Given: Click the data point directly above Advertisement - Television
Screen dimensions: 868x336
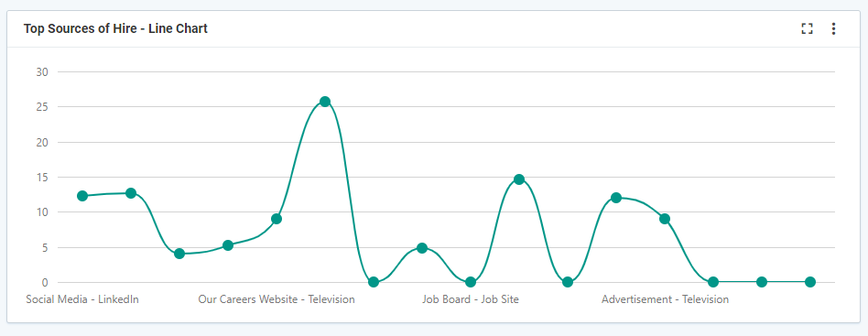Looking at the screenshot, I should [x=665, y=219].
